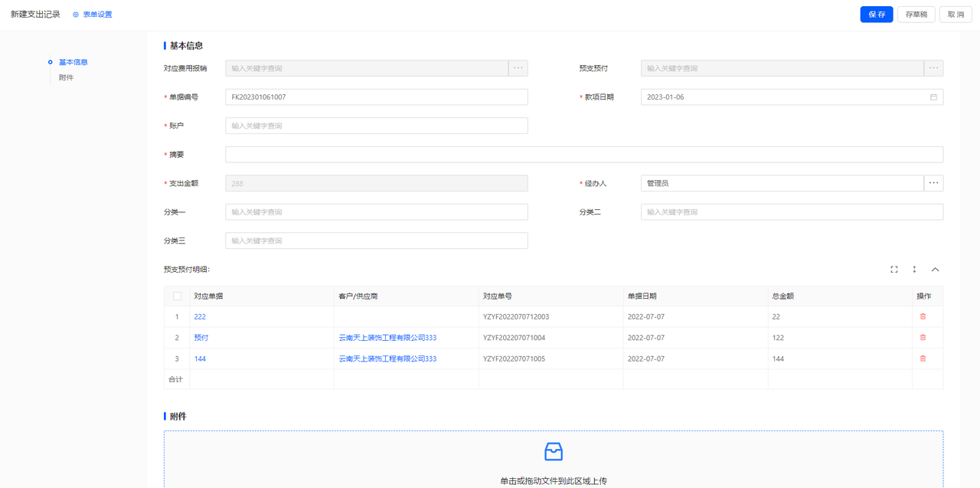Open lookup dots for 预支预付
The width and height of the screenshot is (980, 488).
tap(934, 68)
